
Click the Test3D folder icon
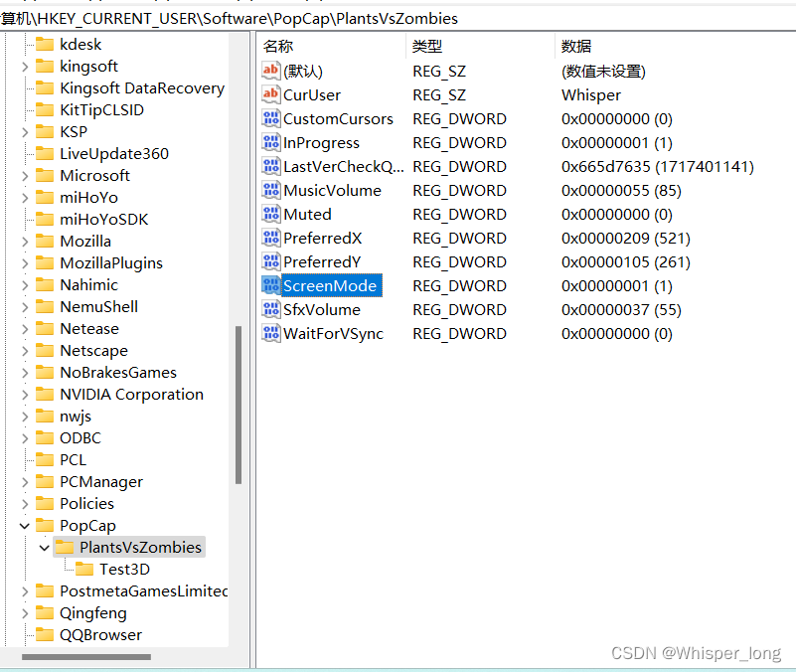click(x=84, y=569)
